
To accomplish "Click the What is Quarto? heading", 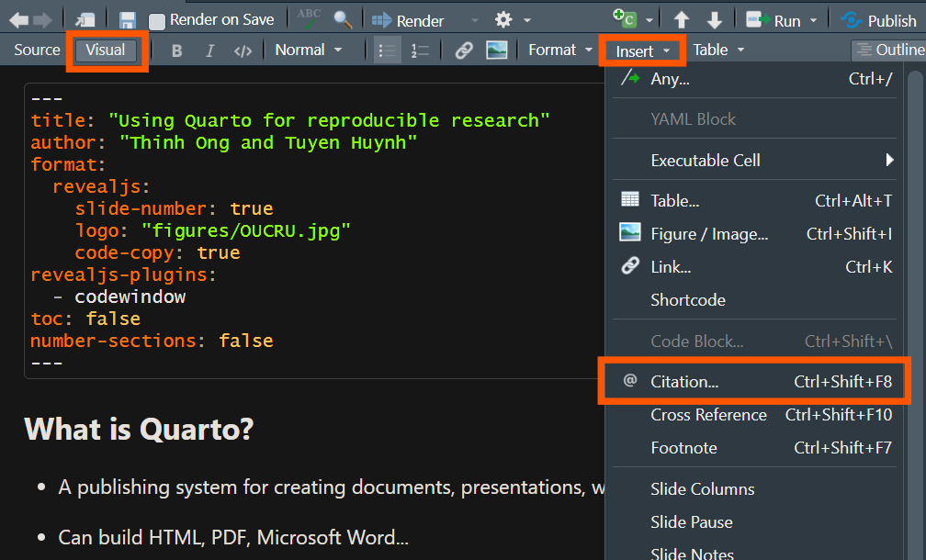I will pyautogui.click(x=139, y=429).
